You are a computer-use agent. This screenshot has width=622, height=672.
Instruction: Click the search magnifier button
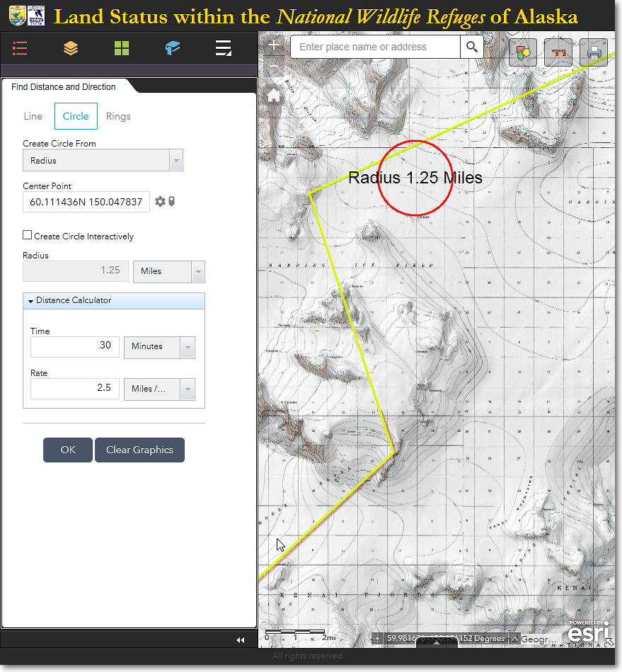[x=472, y=47]
